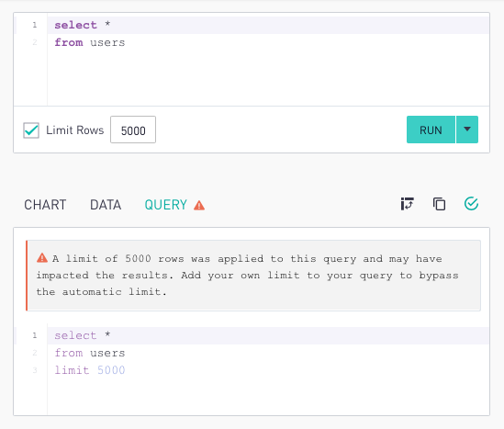Place cursor on 'select *' in top editor
The height and width of the screenshot is (429, 504).
tap(83, 25)
